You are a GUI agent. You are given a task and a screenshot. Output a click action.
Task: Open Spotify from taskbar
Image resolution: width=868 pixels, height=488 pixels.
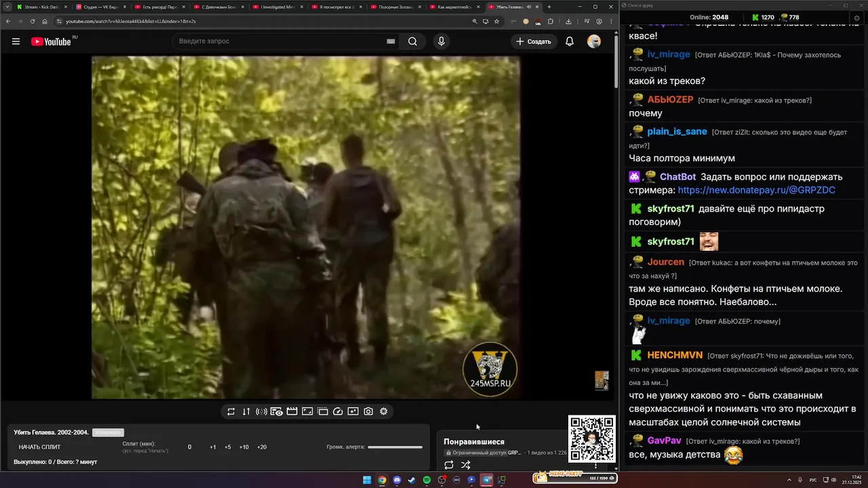point(427,480)
